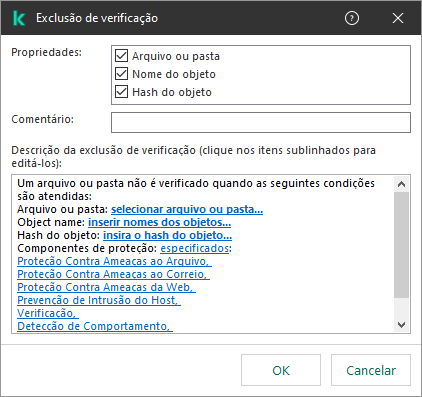Uncheck the Arquivo ou pasta checkbox
Image resolution: width=422 pixels, height=397 pixels.
[x=121, y=56]
